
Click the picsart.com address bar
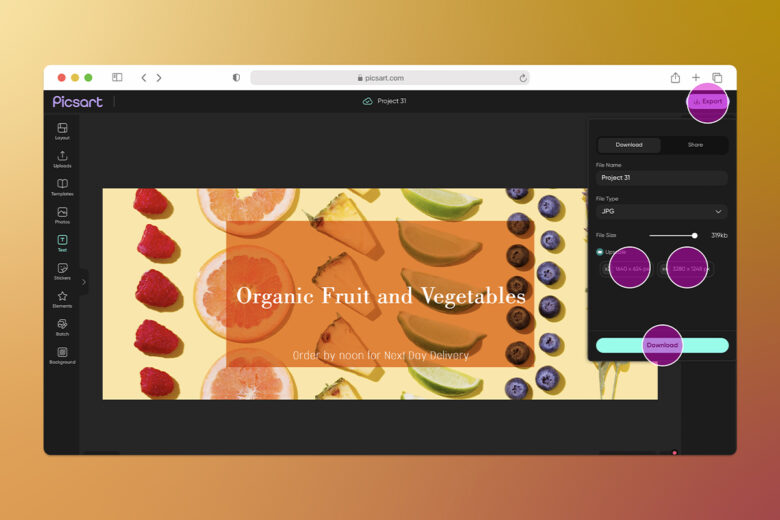390,78
